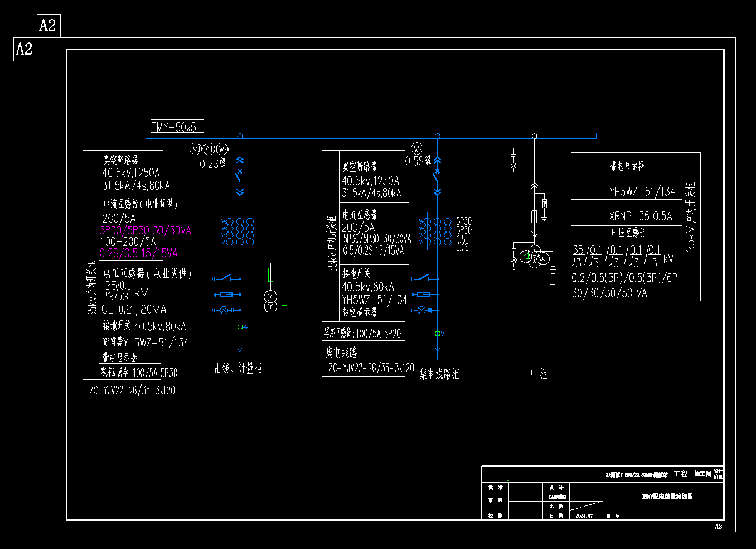This screenshot has height=549, width=756.
Task: Click the 35kV配电装置接线图 drawing title
Action: 667,496
